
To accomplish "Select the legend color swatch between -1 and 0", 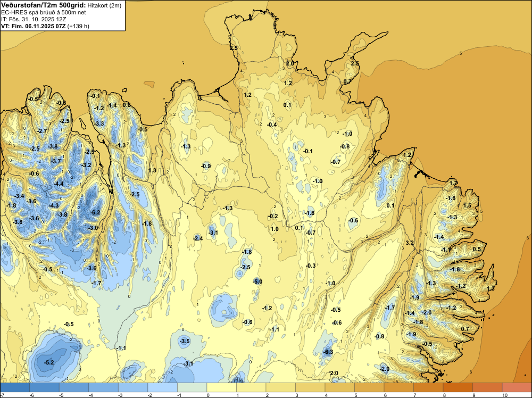I will pyautogui.click(x=192, y=387).
